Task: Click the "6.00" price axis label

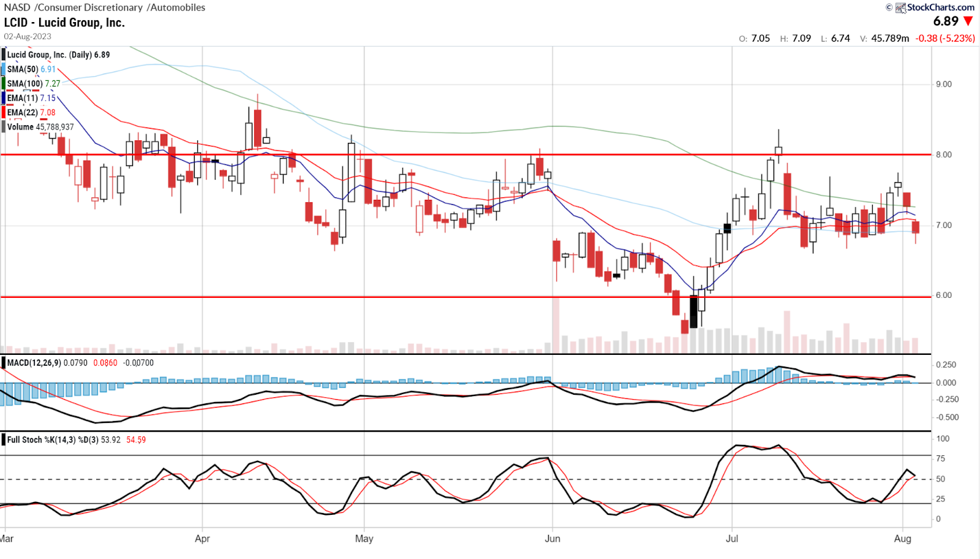Action: tap(944, 295)
